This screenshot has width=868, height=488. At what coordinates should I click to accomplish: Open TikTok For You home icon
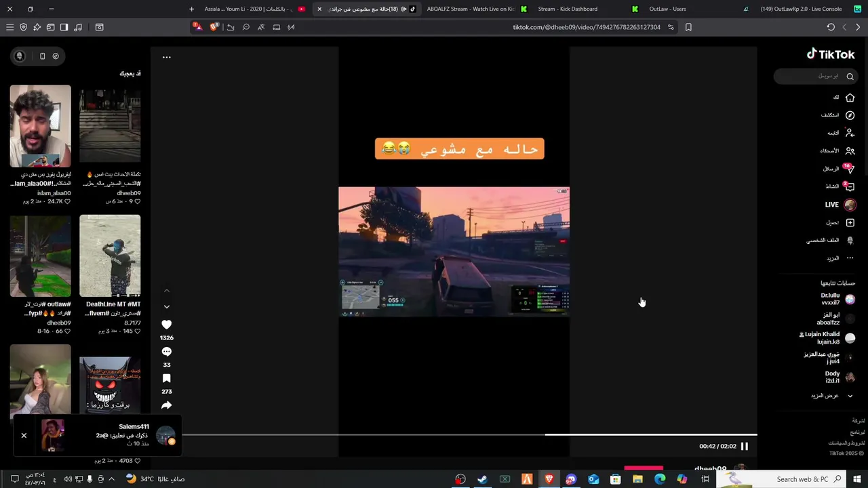pyautogui.click(x=850, y=98)
